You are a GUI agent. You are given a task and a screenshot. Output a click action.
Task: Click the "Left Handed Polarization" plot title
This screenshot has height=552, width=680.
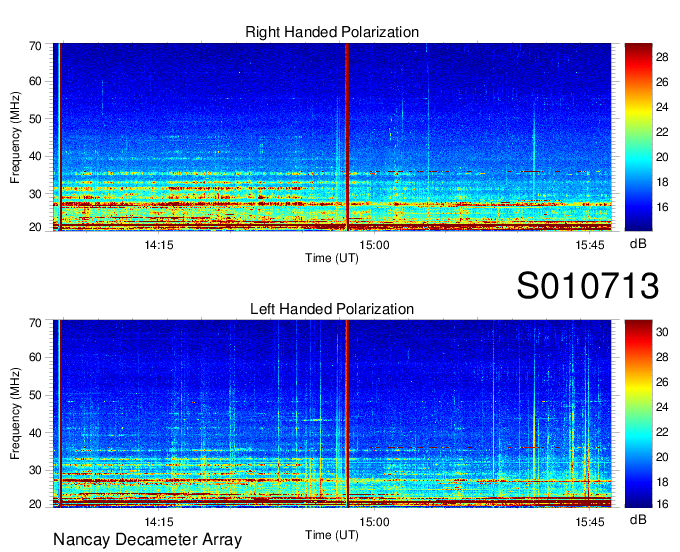[x=332, y=309]
